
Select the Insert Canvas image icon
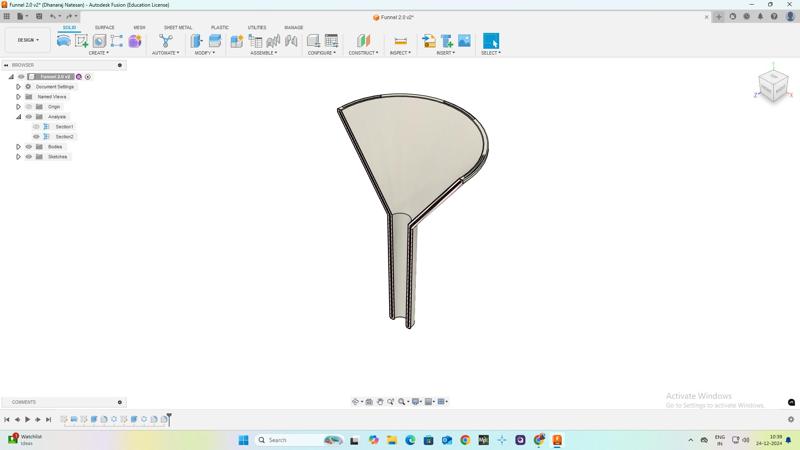[464, 41]
